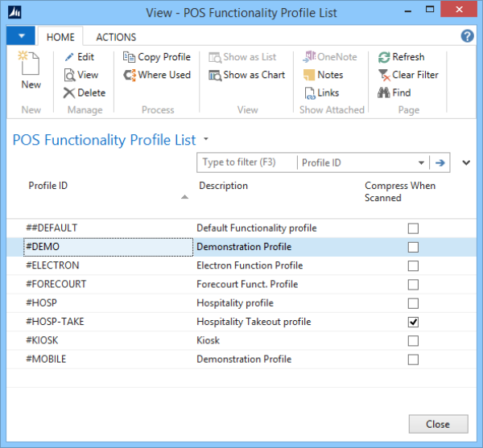Screen dimensions: 483x448
Task: Click the Refresh icon
Action: [x=384, y=57]
